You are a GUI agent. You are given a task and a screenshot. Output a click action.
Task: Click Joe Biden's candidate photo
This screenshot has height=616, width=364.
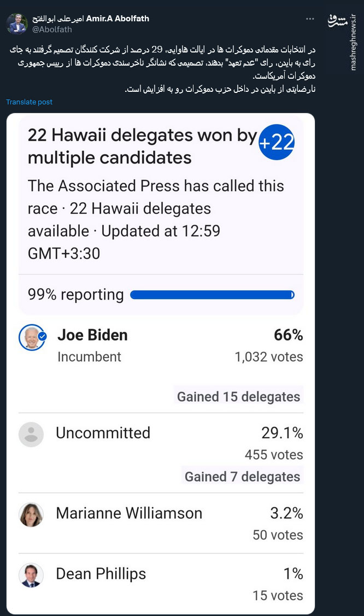(32, 337)
